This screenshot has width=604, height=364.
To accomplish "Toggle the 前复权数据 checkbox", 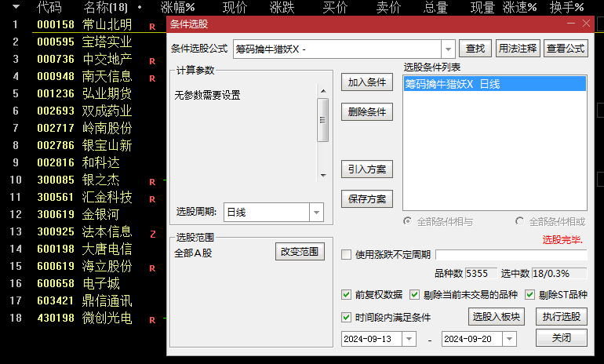I will (346, 295).
